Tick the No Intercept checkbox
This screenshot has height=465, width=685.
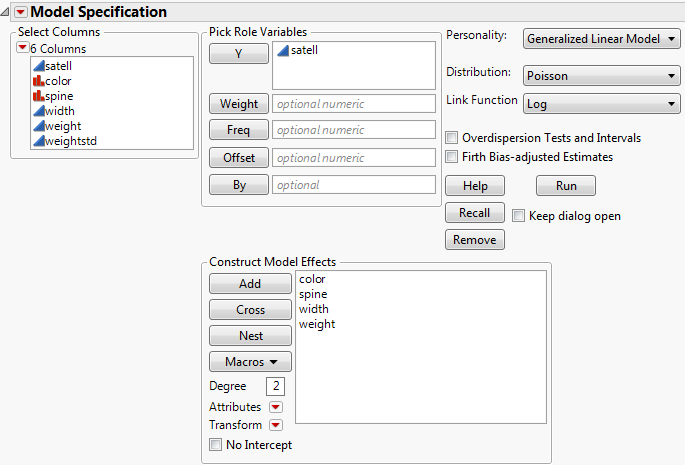216,445
